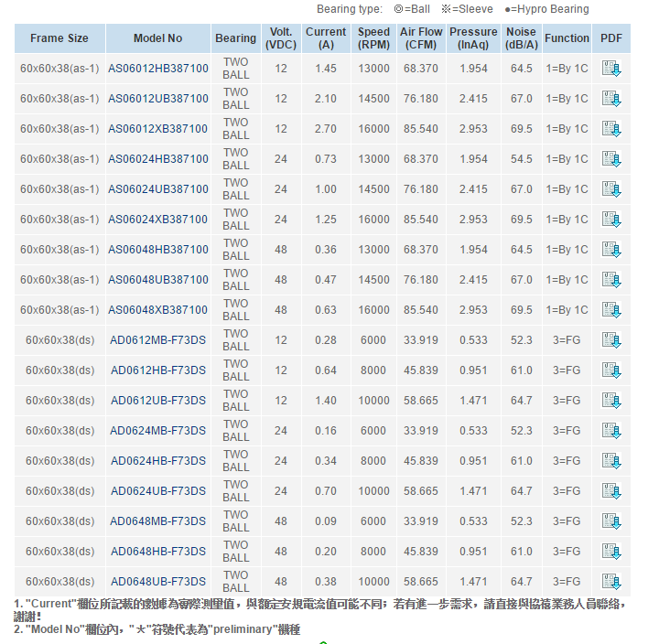Click the Volt. (VDC) column header
Image resolution: width=659 pixels, height=644 pixels.
281,38
